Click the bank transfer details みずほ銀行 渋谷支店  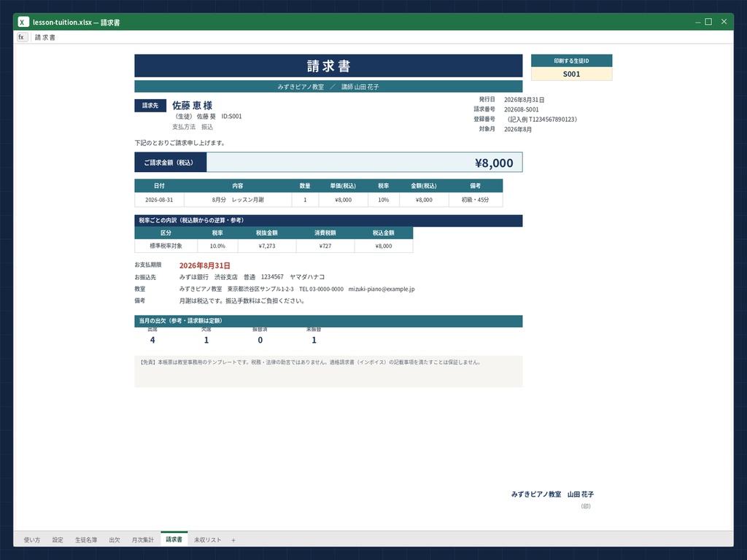[x=252, y=276]
